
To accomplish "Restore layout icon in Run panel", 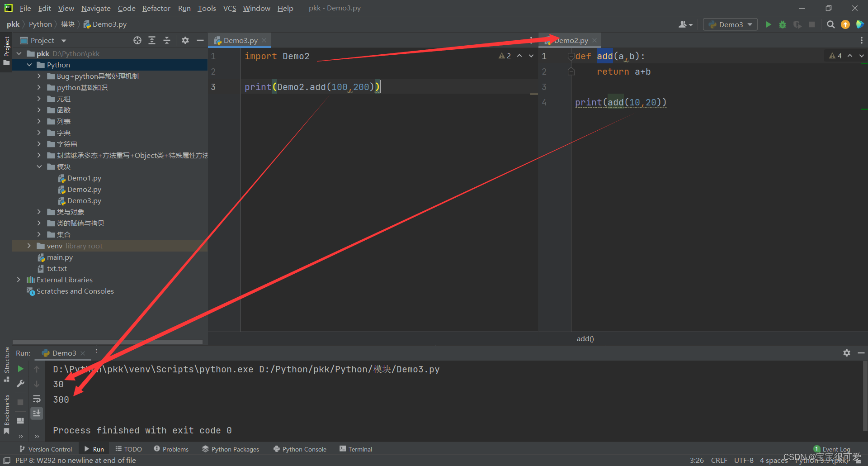I will click(x=20, y=420).
